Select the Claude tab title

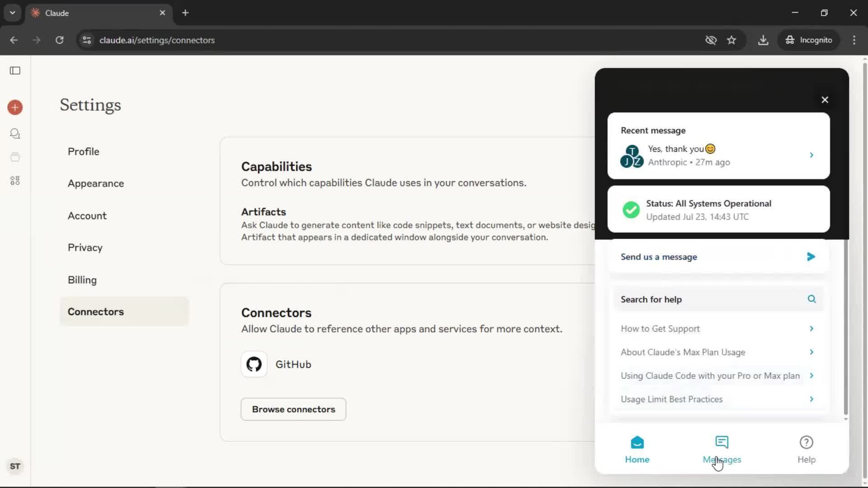57,13
